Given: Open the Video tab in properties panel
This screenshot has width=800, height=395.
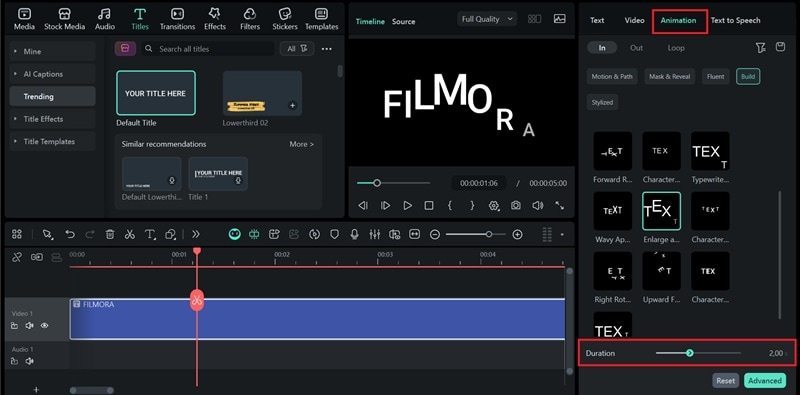Looking at the screenshot, I should coord(634,20).
